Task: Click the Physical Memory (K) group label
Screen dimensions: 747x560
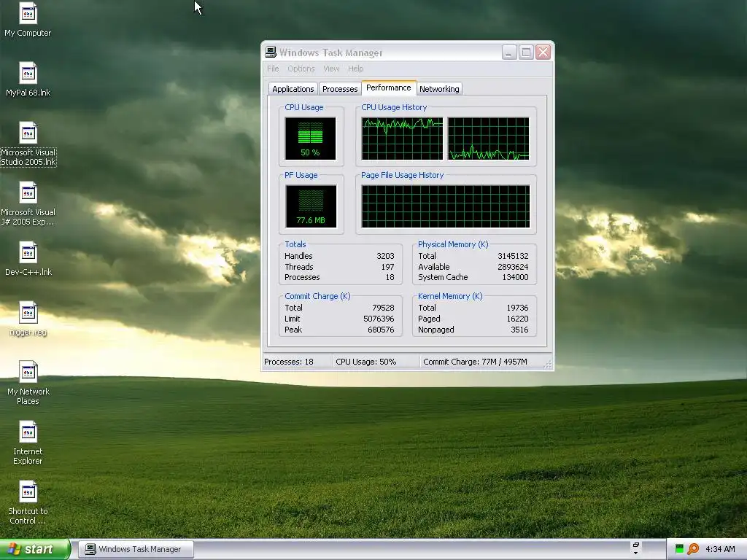Action: [453, 244]
